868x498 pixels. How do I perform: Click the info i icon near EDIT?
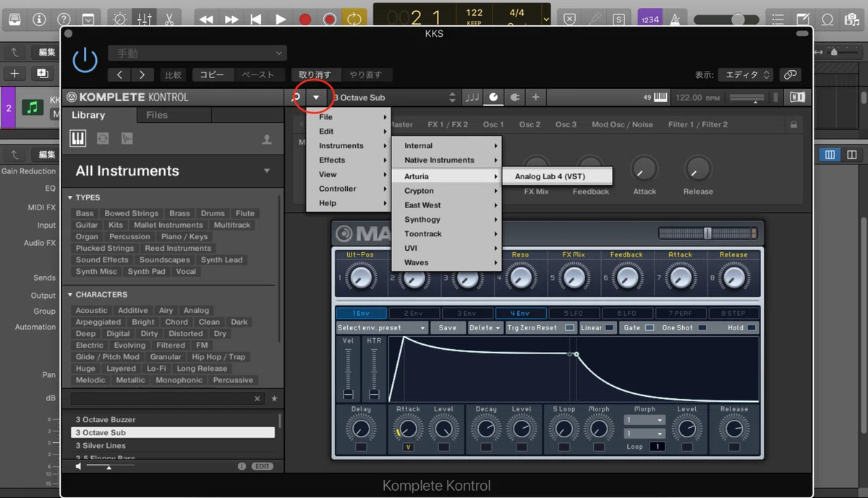tap(242, 466)
